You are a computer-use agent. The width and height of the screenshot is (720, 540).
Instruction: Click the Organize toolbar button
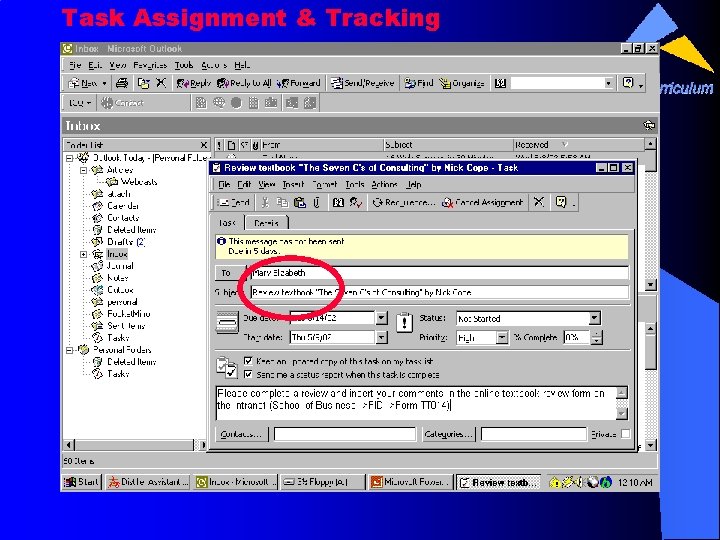(x=461, y=83)
